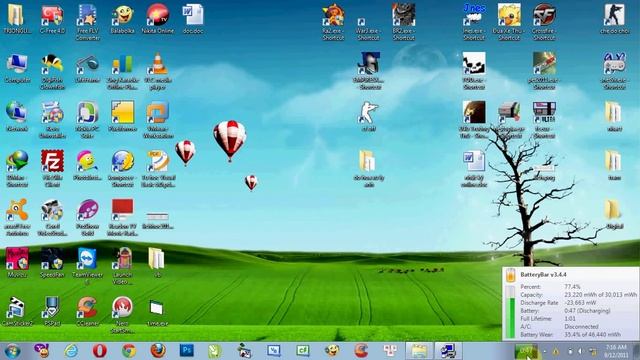Select the Dua Xe Thu chick shortcut

click(509, 22)
